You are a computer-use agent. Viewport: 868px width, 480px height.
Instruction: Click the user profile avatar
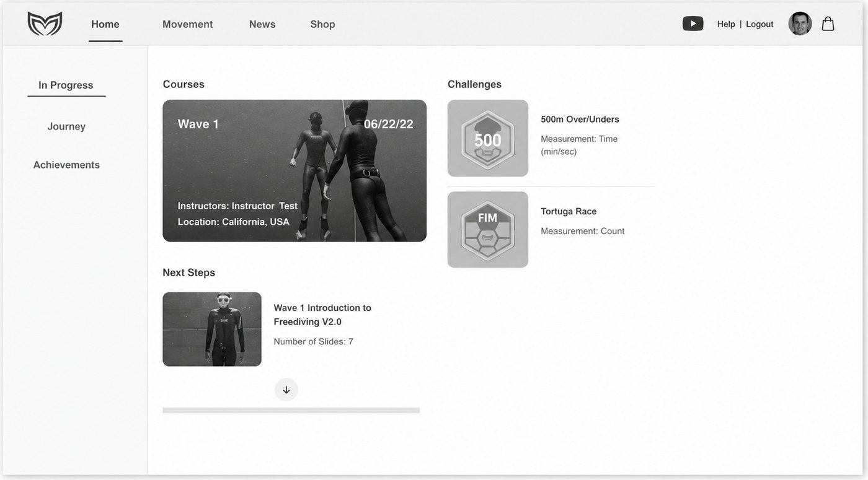pyautogui.click(x=800, y=24)
